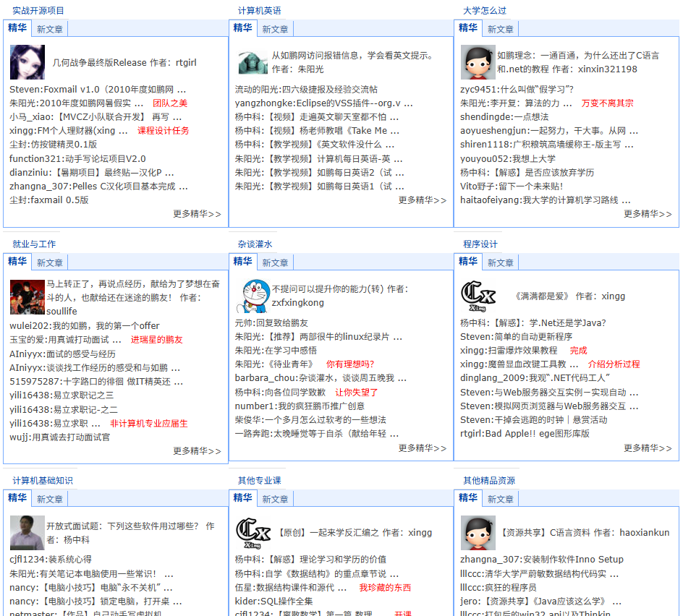Click the Cx logo avatar in 其他专业课
This screenshot has height=616, width=683.
point(253,532)
